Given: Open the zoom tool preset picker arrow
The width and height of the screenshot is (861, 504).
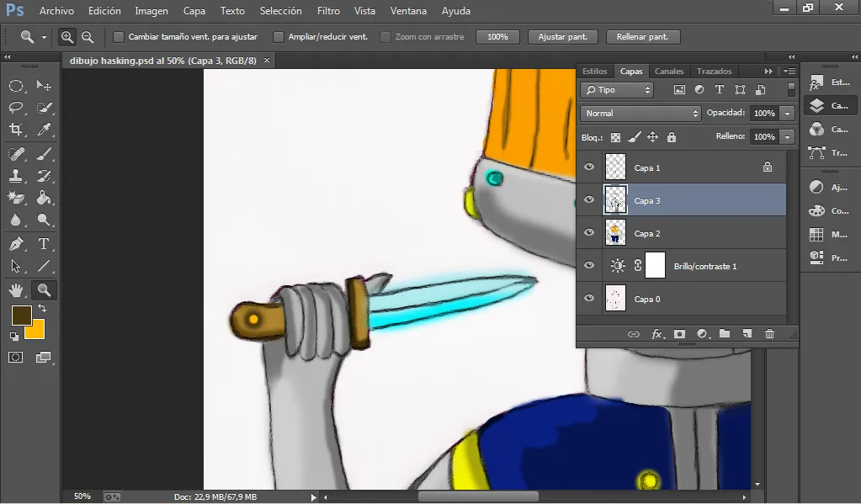Looking at the screenshot, I should [44, 37].
